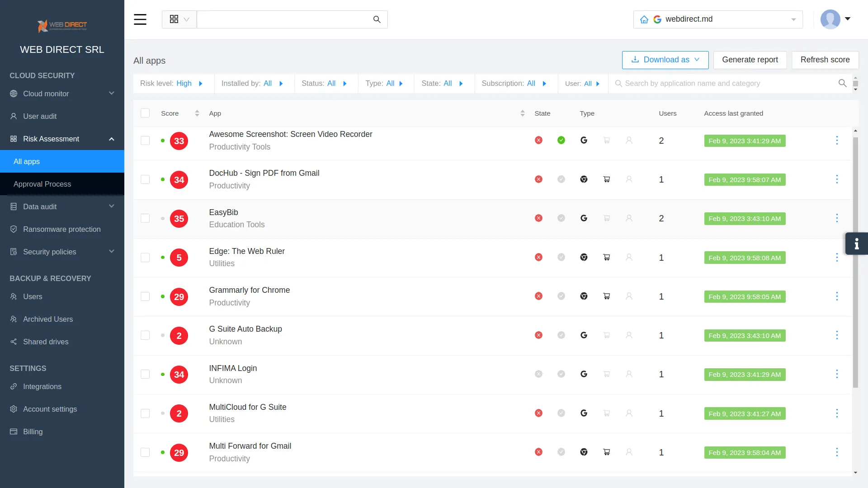The width and height of the screenshot is (868, 488).
Task: Click red blocked state icon for Awesome Screenshot
Action: (538, 141)
